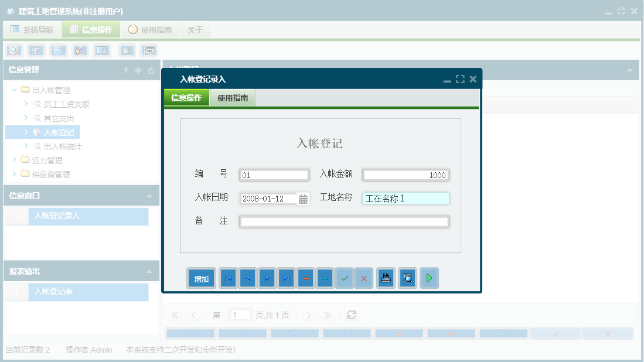Cancel edits with the red X button
Viewport: 644px width, 362px height.
364,278
